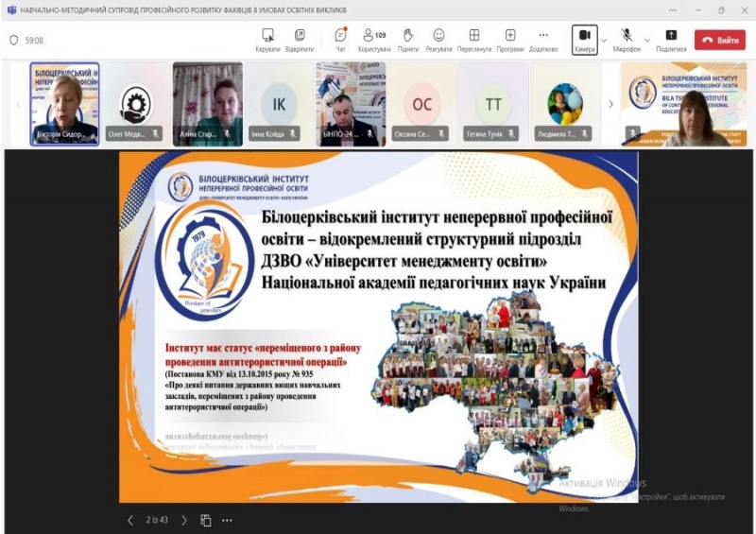The height and width of the screenshot is (534, 756).
Task: Select the Оксана participant tile with OS initials
Action: 422,104
